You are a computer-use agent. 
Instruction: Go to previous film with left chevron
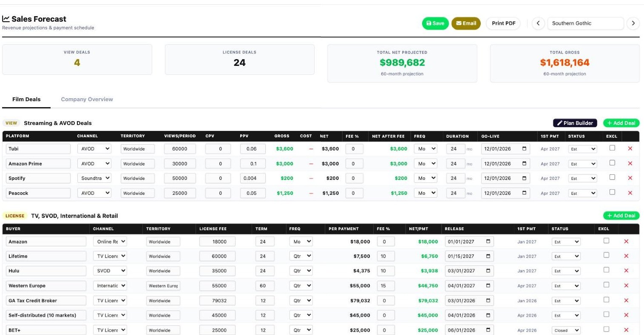point(538,23)
